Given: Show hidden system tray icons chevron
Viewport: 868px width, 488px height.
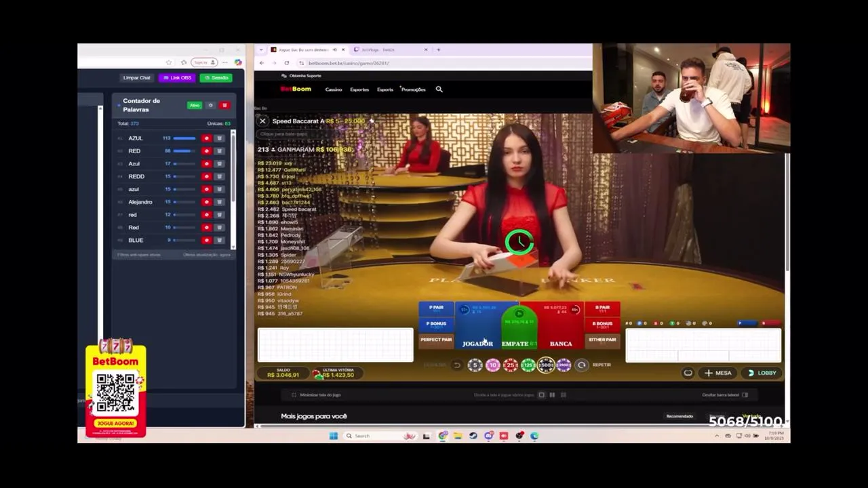Looking at the screenshot, I should point(717,436).
